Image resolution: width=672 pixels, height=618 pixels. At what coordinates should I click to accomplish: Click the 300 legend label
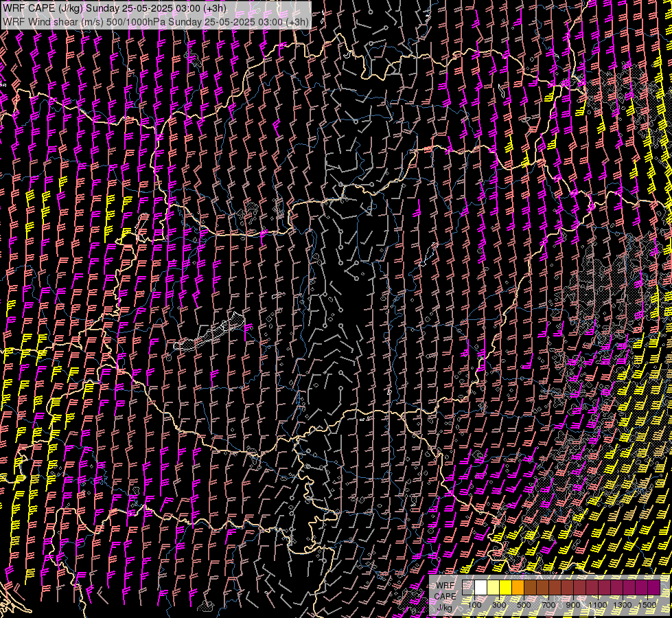coord(499,605)
